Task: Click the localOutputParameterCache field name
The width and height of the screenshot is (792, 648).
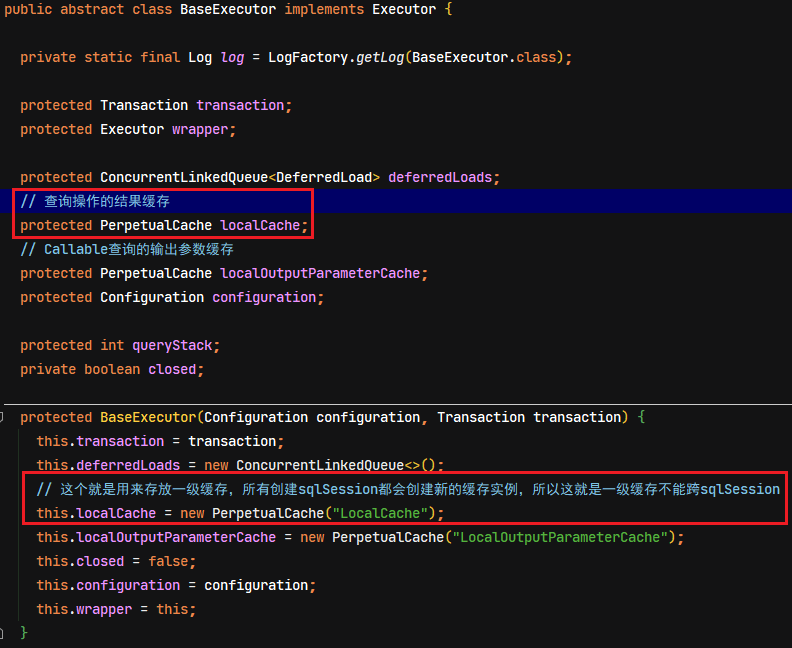Action: (x=320, y=273)
